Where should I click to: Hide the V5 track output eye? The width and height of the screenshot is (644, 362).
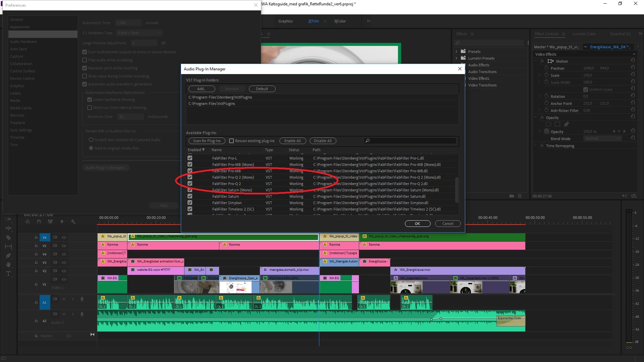point(64,246)
